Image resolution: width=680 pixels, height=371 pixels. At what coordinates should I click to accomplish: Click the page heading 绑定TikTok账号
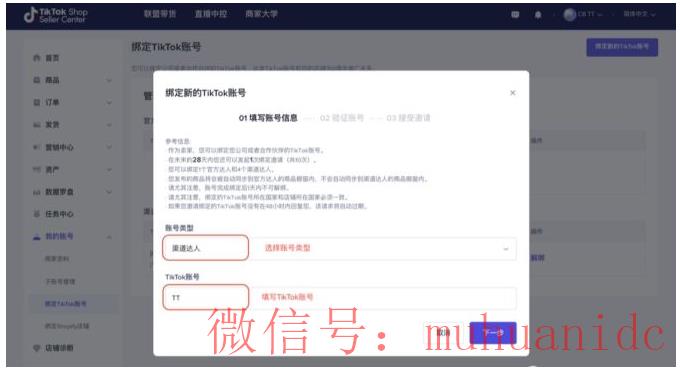(166, 47)
